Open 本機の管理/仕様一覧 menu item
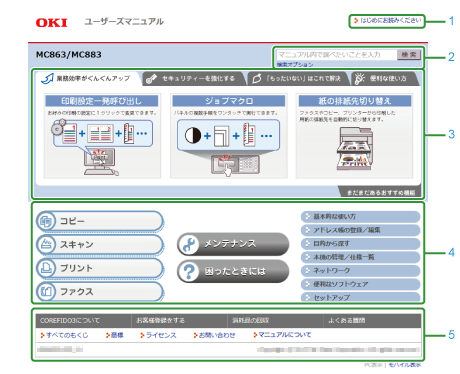Screen dimensions: 460x374 click(x=360, y=257)
